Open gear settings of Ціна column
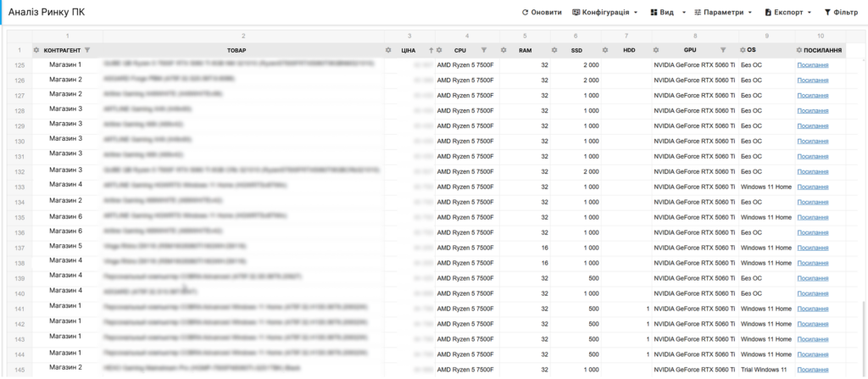Viewport: 868px width, 379px height. (388, 50)
